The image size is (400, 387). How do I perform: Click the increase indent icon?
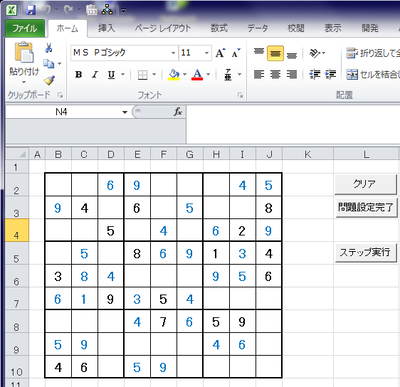[x=331, y=74]
